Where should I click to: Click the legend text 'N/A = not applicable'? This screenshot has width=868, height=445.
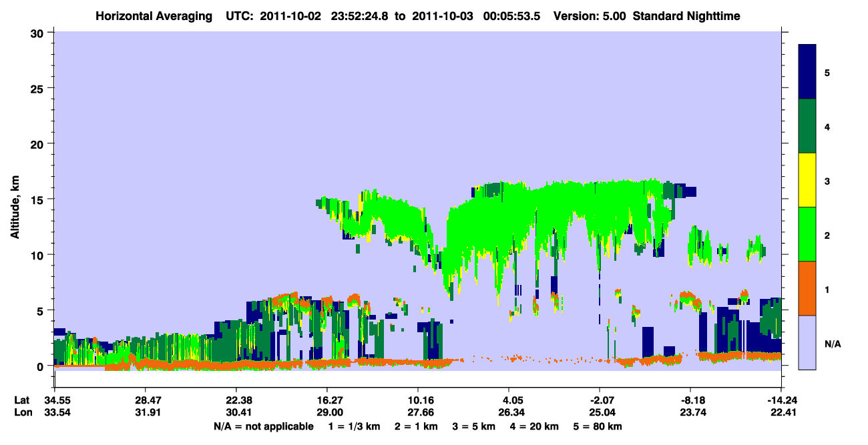[x=263, y=426]
